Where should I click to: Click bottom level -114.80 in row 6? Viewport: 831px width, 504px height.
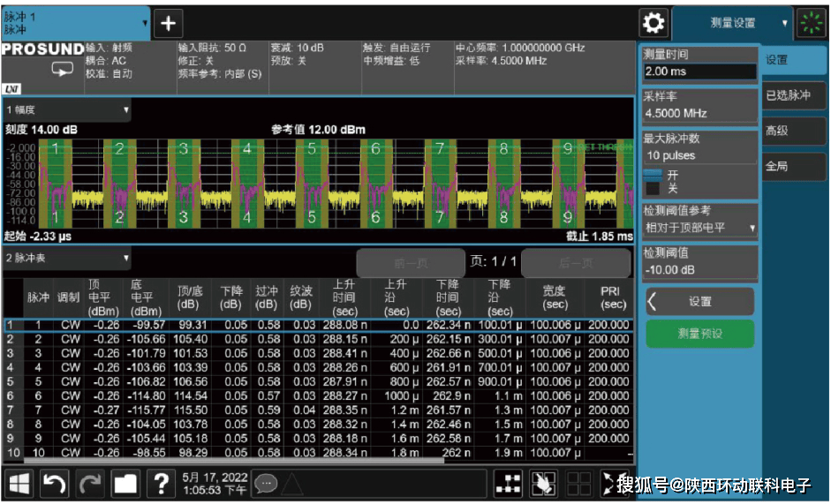[x=147, y=396]
